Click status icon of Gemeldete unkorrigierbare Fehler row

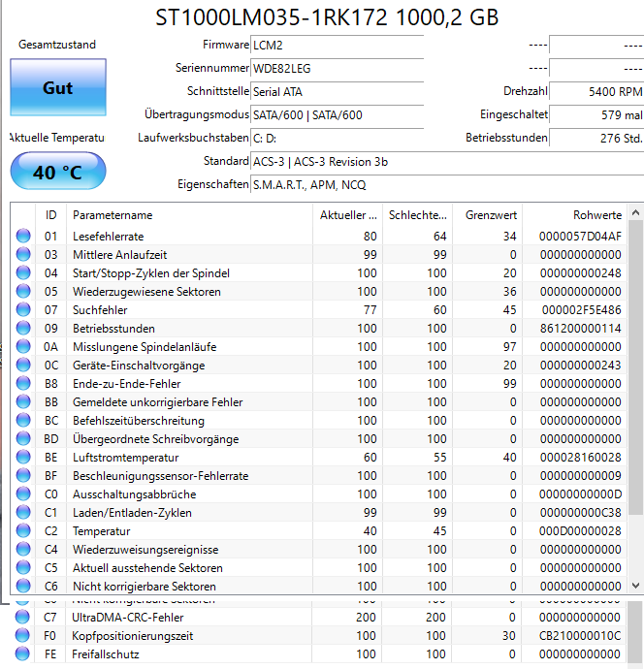(23, 402)
